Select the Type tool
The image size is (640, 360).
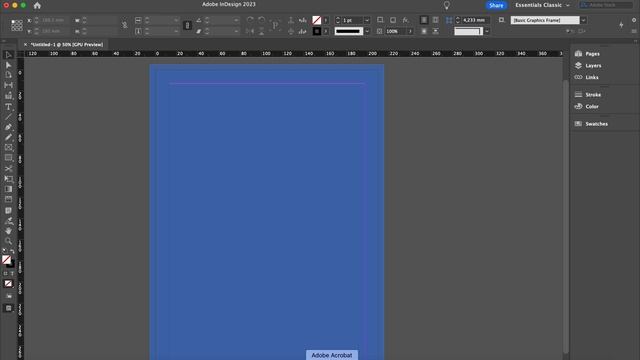9,107
